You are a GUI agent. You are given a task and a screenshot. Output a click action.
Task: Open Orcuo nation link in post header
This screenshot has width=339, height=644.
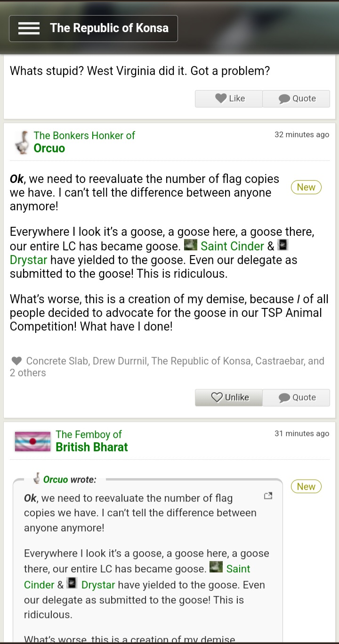pos(49,148)
